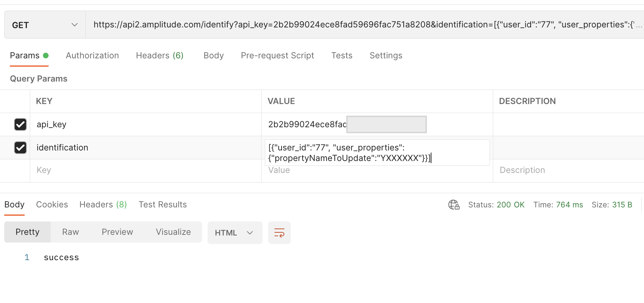Click the globe network lock icon
Viewport: 644px width, 303px height.
point(454,205)
